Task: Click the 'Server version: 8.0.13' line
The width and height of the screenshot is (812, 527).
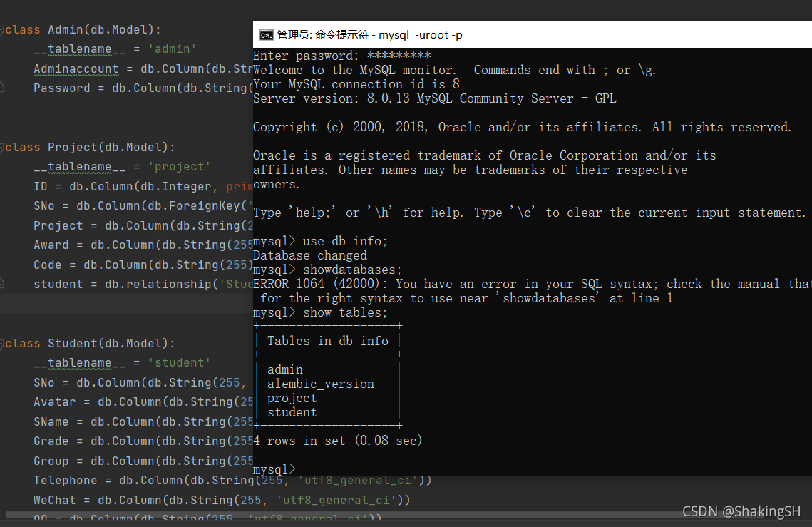Action: (x=435, y=98)
